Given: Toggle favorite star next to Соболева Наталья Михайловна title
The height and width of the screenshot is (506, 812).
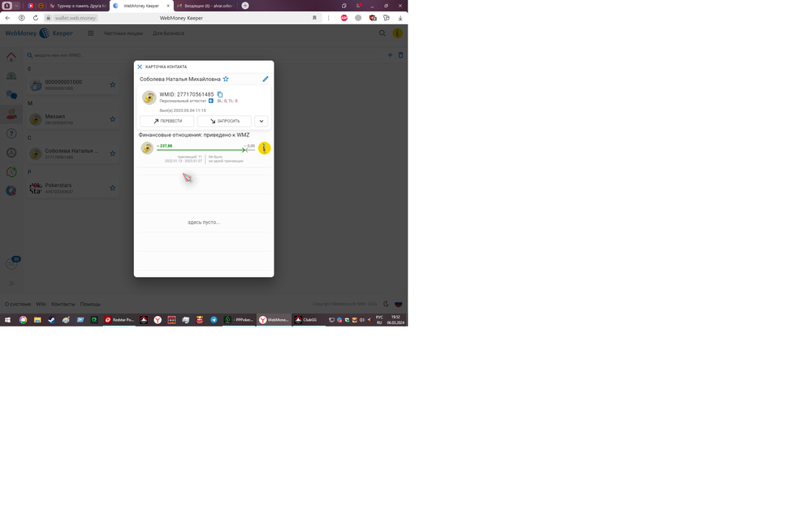Looking at the screenshot, I should 226,80.
